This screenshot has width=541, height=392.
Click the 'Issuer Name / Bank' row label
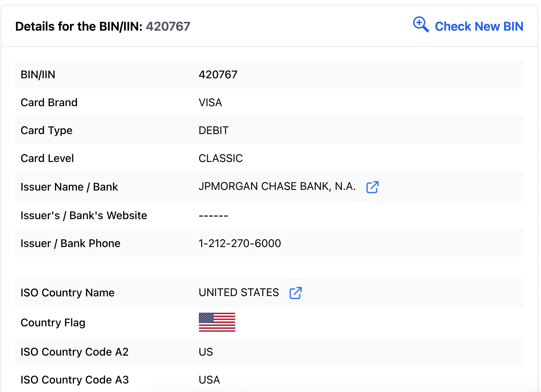pos(69,187)
